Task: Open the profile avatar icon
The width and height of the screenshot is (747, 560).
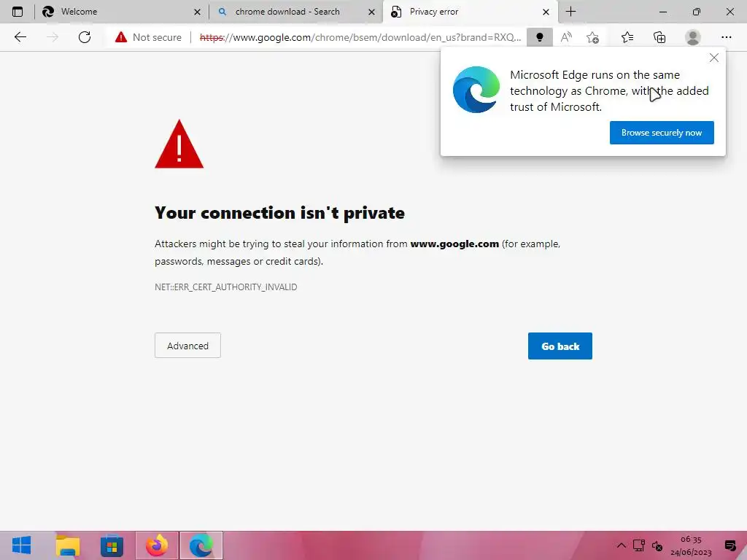Action: (x=692, y=37)
